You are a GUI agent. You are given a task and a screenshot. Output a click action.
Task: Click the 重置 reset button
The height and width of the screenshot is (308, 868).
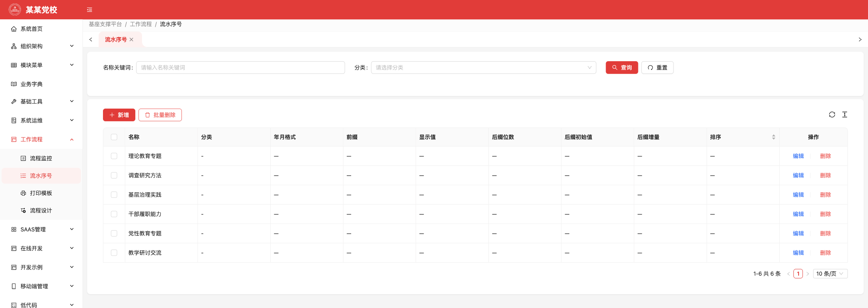click(x=657, y=68)
